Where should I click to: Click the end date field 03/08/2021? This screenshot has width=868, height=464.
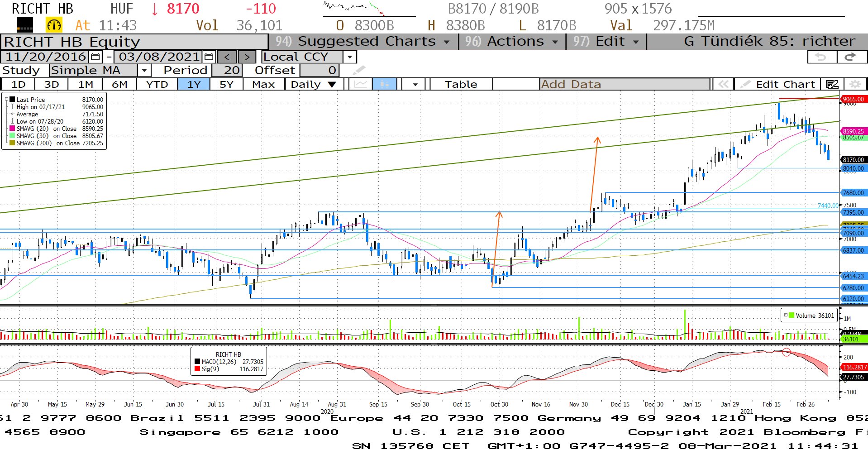pyautogui.click(x=158, y=57)
